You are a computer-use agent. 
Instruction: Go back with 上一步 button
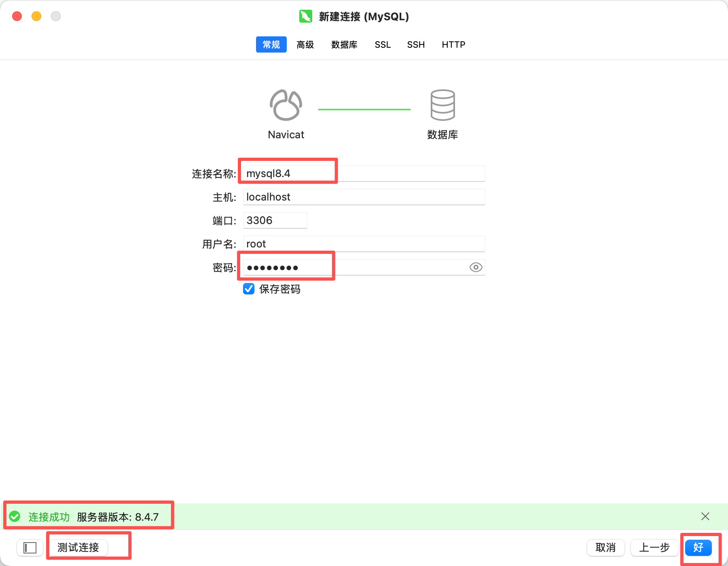pos(654,547)
